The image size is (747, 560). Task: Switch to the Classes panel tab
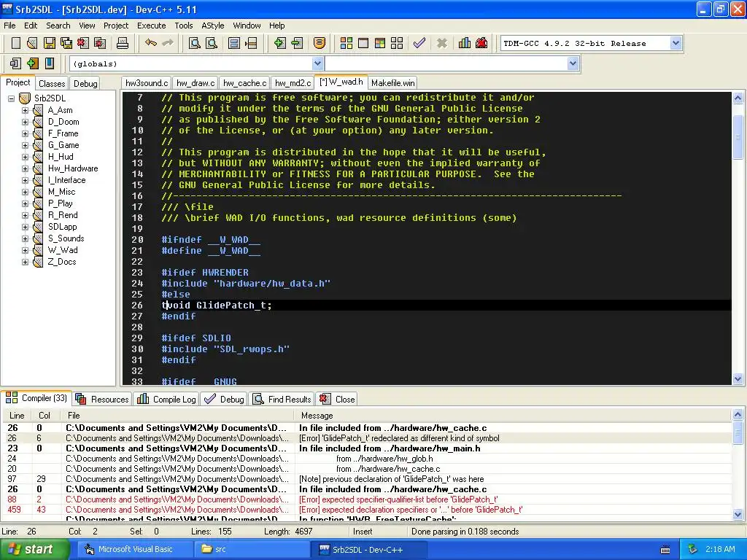52,83
